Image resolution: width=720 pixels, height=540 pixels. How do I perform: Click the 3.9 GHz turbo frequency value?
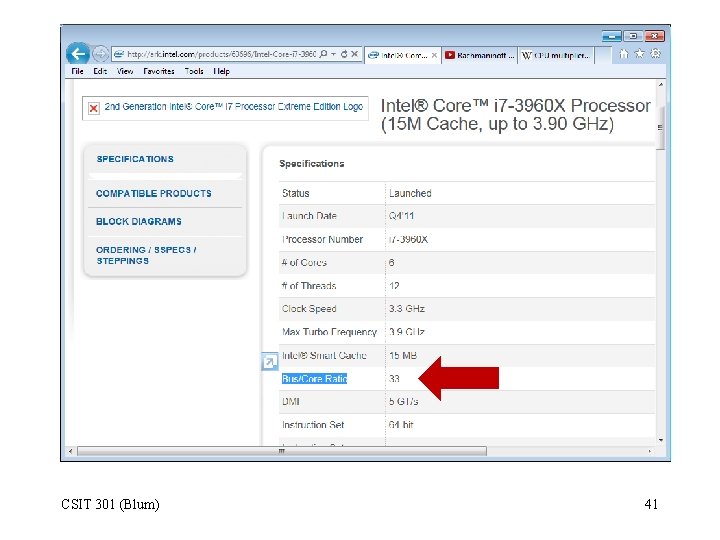pyautogui.click(x=406, y=332)
